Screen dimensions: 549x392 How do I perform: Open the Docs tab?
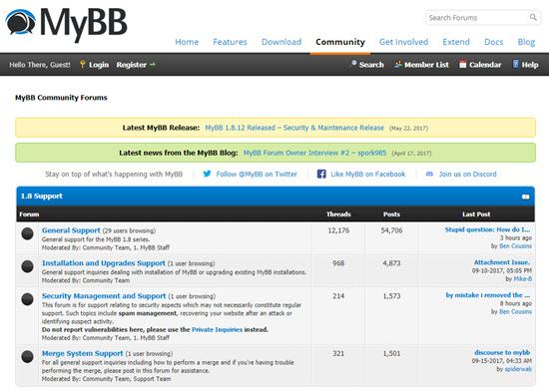point(494,42)
